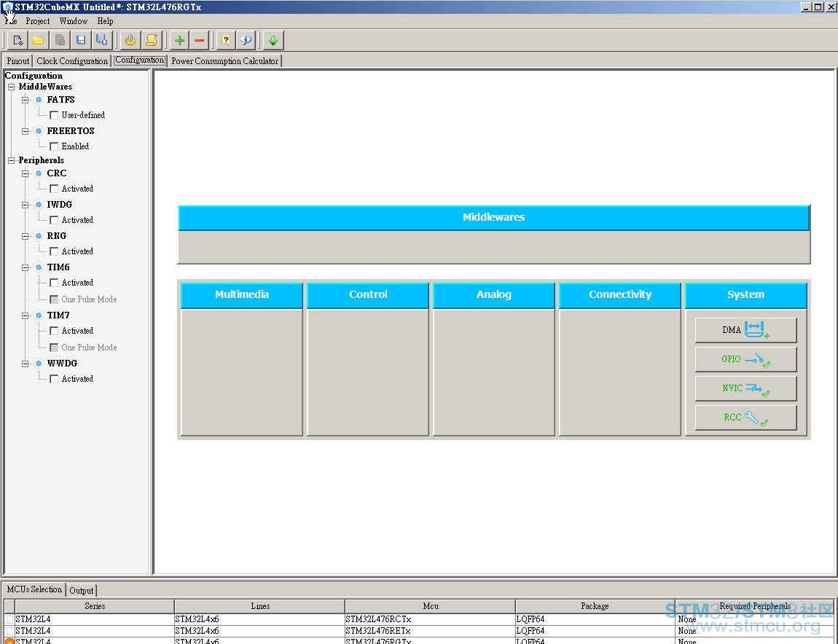
Task: Toggle TIM6 One Pulse Mode checkbox
Action: point(54,299)
